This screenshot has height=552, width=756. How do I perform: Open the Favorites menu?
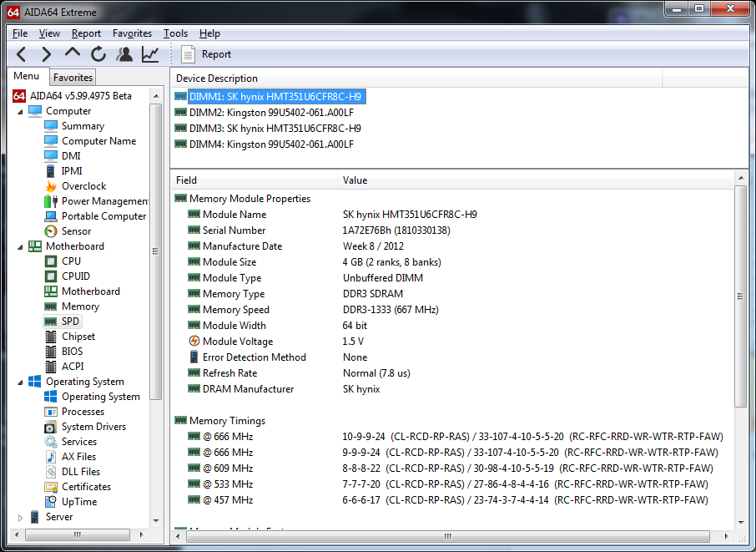pos(132,33)
